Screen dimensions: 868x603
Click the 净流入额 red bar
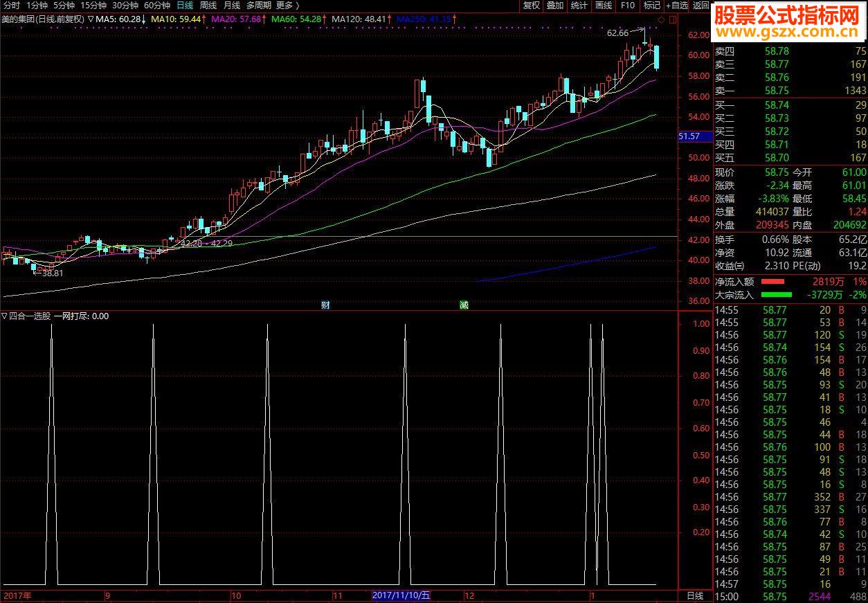pos(772,282)
